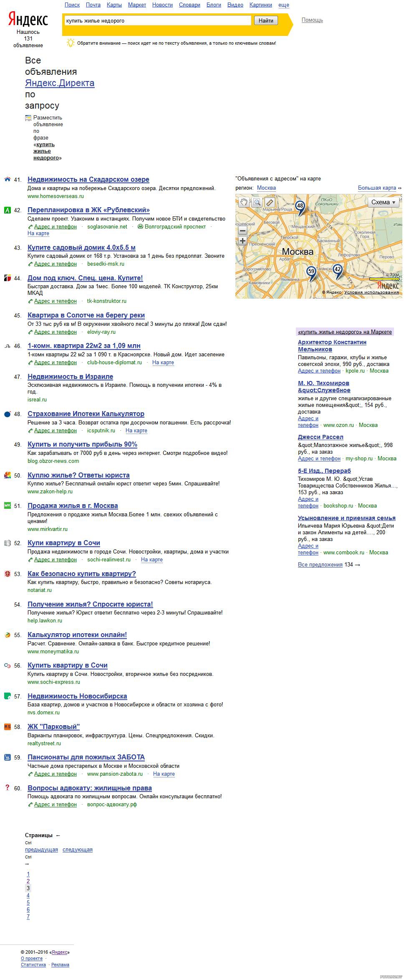This screenshot has height=980, width=404.
Task: Click favicon of ad 44 Дом под ключ
Action: [x=7, y=278]
